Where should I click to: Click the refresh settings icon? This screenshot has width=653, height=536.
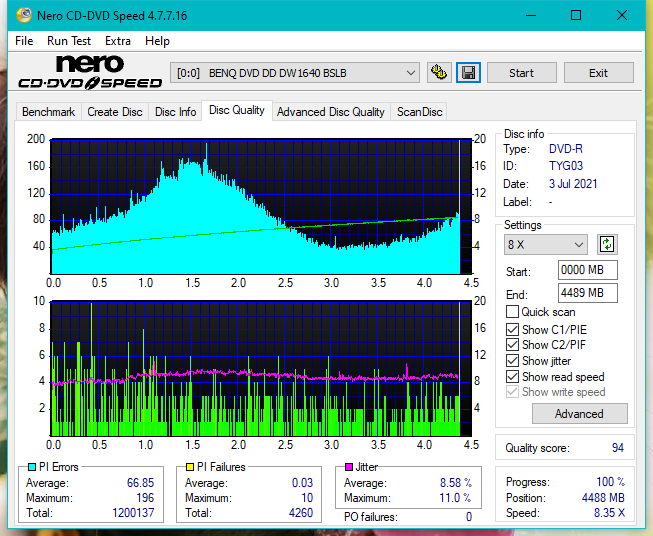click(x=607, y=244)
